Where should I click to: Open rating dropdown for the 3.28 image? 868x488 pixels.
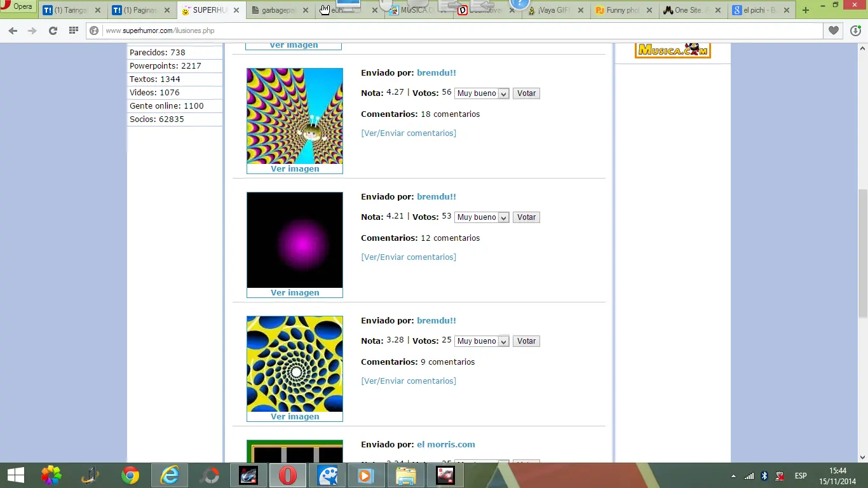(482, 341)
